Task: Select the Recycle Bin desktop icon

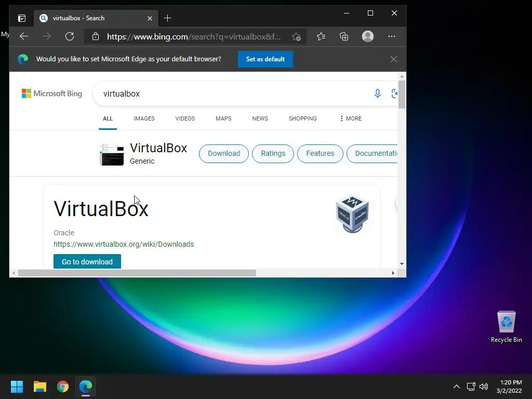Action: coord(506,327)
